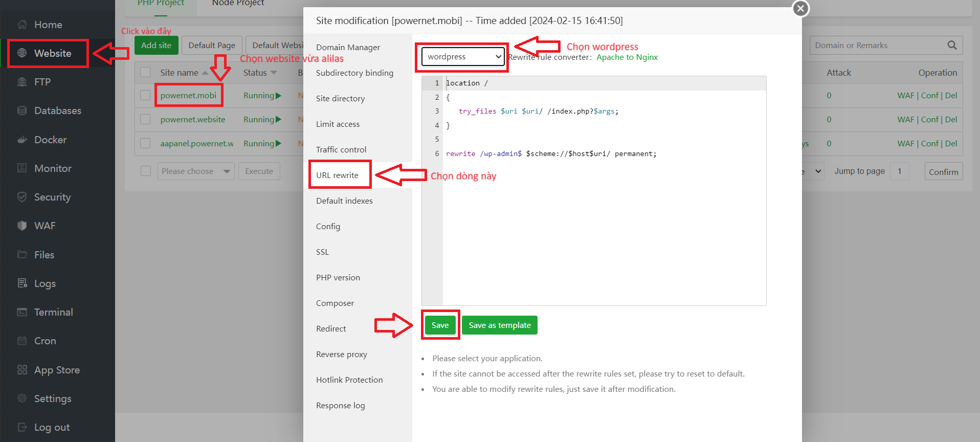Open the Docker whale icon in sidebar
Screen dimensions: 980x442
[22, 140]
